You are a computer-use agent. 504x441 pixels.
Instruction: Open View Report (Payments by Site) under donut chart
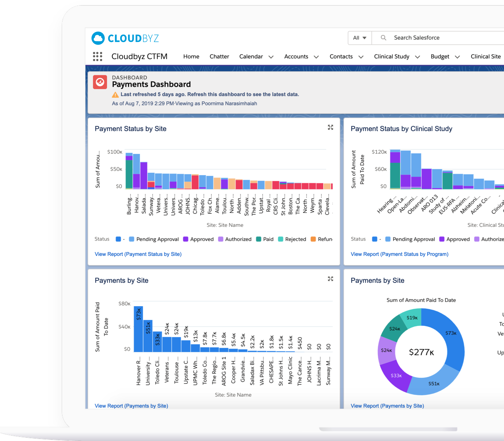[387, 406]
